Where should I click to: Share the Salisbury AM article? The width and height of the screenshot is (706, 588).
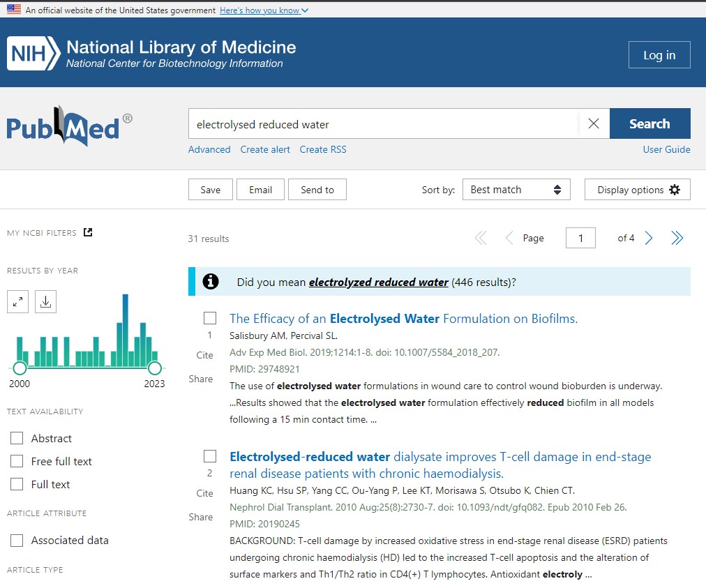click(200, 379)
